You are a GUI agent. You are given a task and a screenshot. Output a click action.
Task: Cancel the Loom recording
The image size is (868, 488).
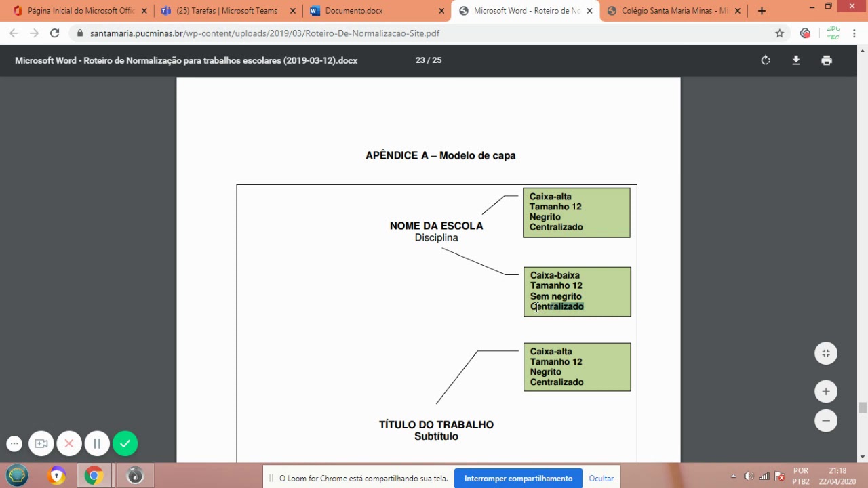coord(69,444)
